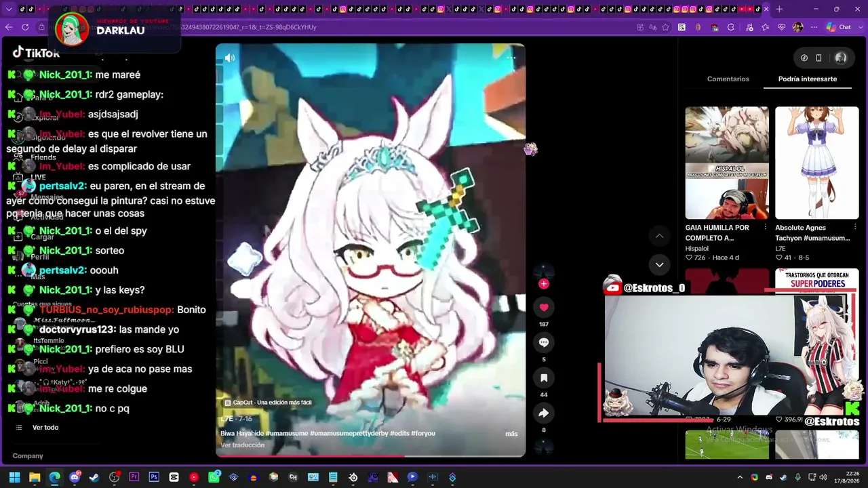Viewport: 868px width, 488px height.
Task: Share the video using the arrow icon
Action: (544, 413)
